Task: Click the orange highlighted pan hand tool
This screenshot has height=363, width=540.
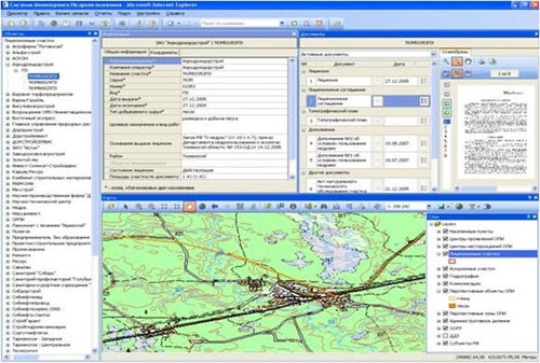Action: (x=189, y=207)
